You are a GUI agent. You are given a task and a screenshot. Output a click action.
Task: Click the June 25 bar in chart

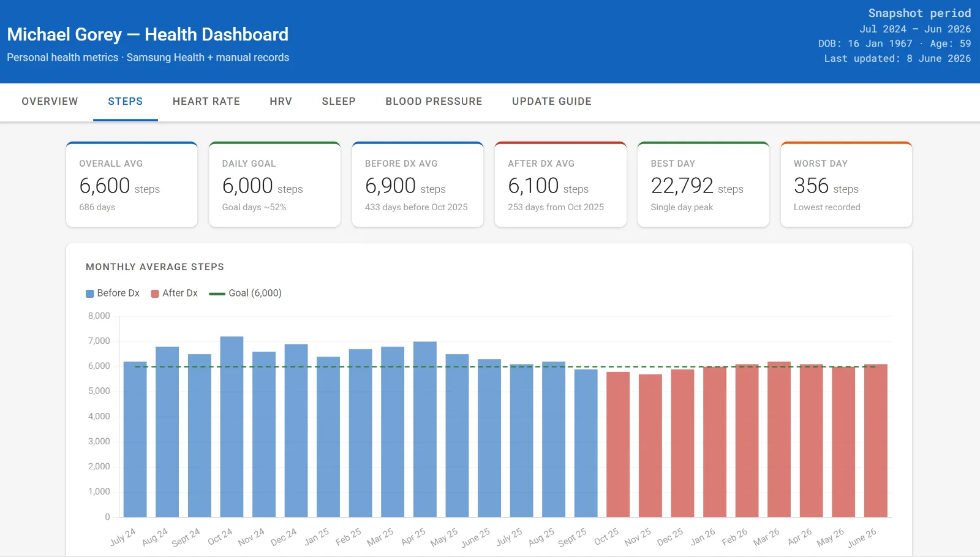(489, 438)
